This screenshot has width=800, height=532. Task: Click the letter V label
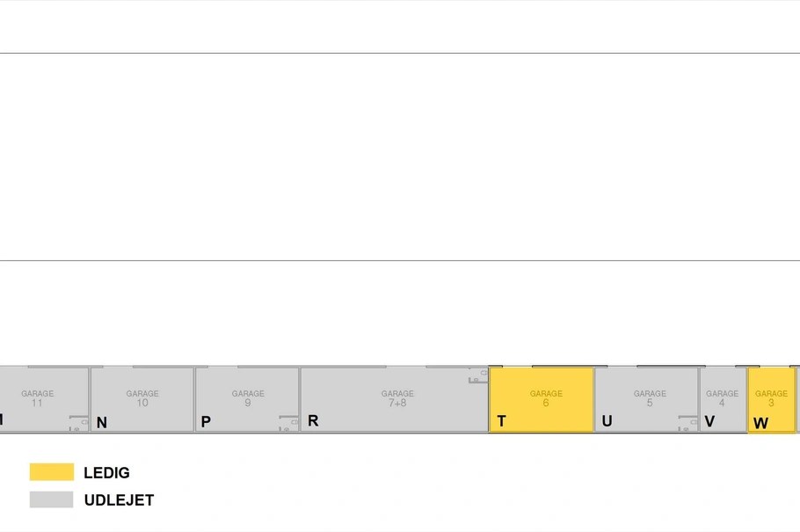click(709, 421)
